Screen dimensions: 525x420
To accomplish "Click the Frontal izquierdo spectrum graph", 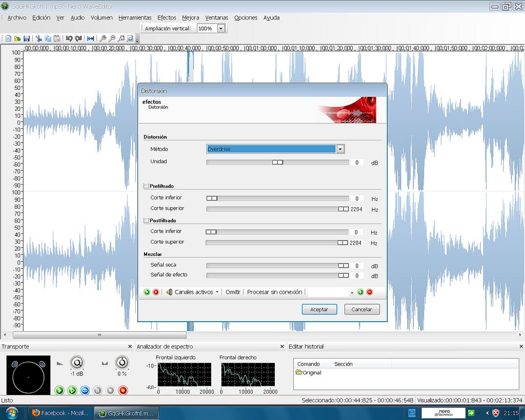I will pos(185,374).
